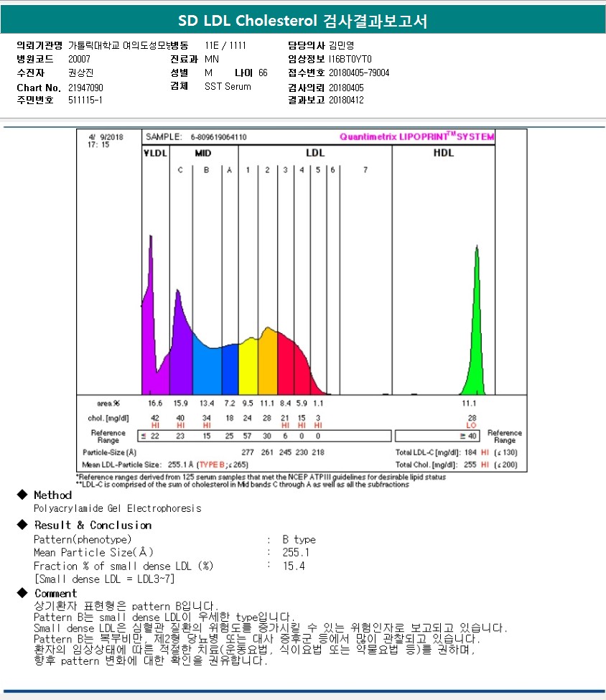Select MID B cholesterol value 34

click(x=206, y=418)
